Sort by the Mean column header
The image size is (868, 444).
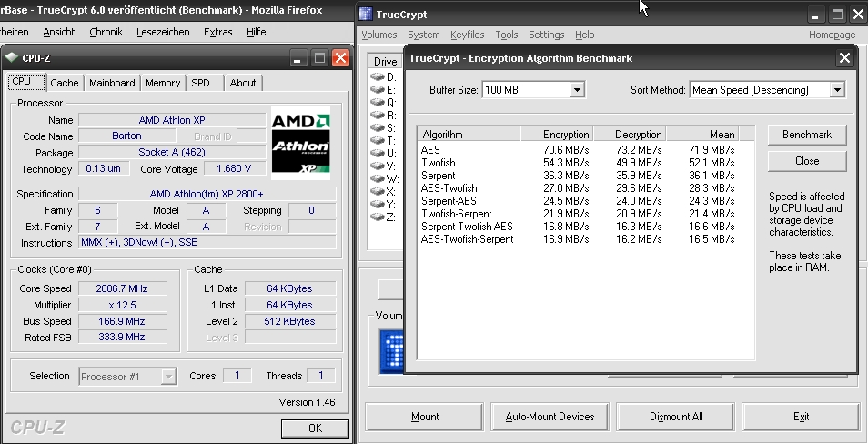click(x=702, y=135)
